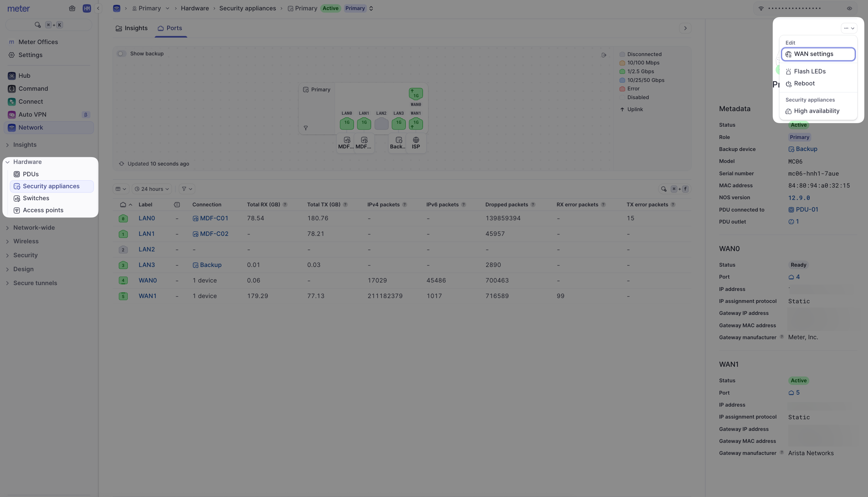Open the table filter dropdown
Screen dimensions: 868x497
point(187,189)
